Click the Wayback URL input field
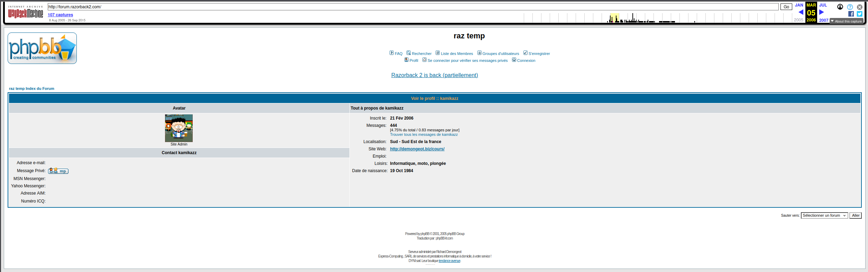 [413, 7]
